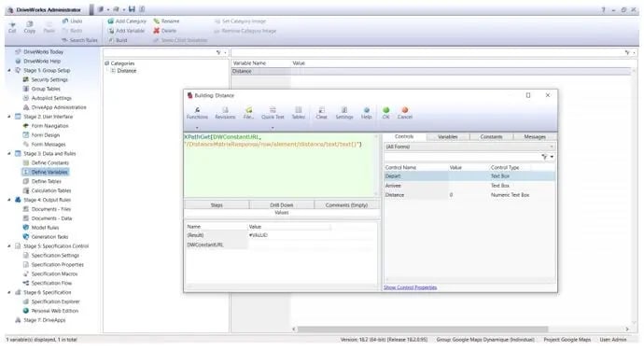
Task: Collapse Stage 2 User Interface
Action: coord(9,117)
